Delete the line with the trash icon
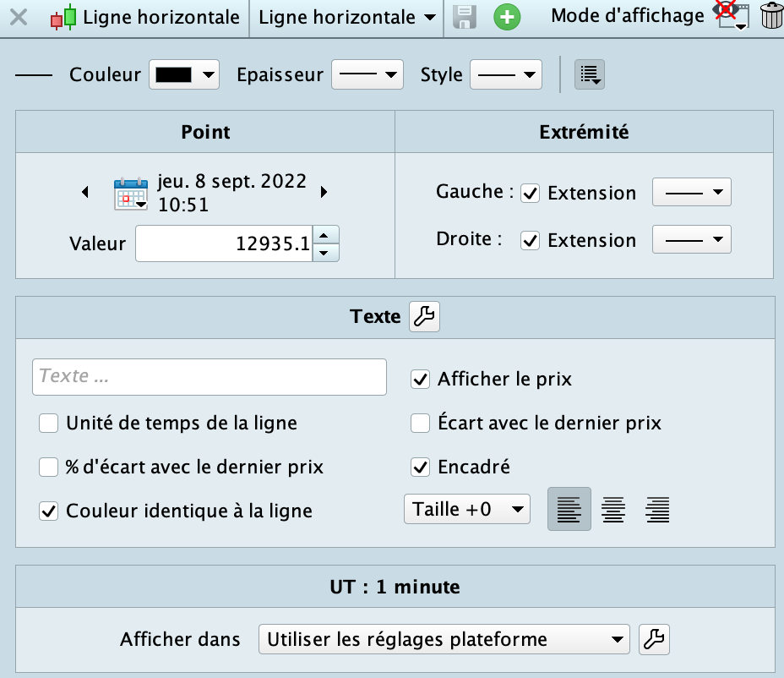Viewport: 784px width, 678px height. (x=771, y=17)
